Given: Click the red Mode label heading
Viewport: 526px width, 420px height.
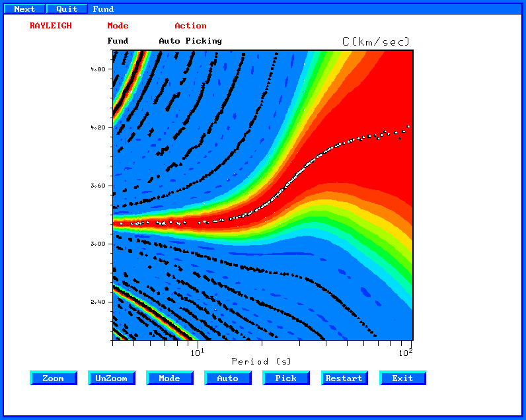Looking at the screenshot, I should [x=118, y=26].
